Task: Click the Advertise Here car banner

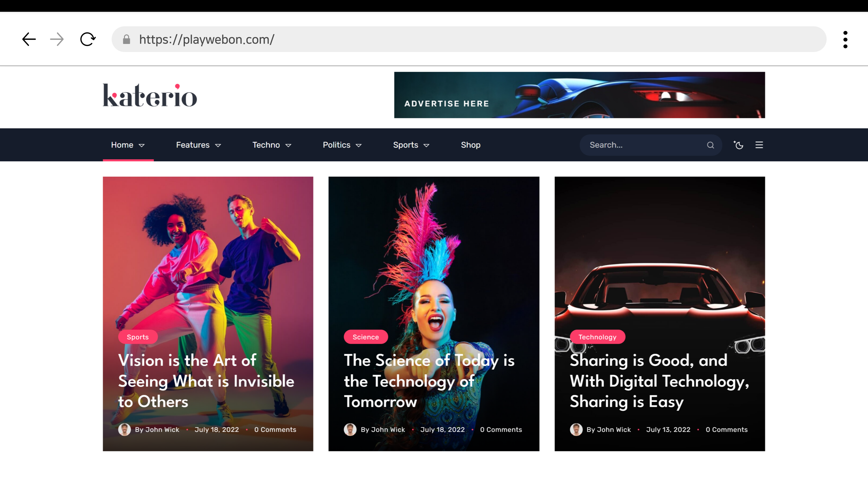Action: point(579,95)
